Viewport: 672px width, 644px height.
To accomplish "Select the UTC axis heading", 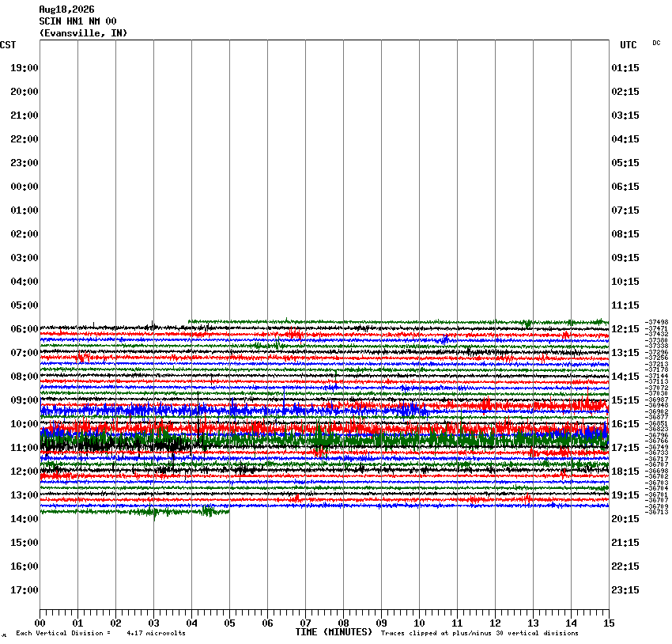I will 629,45.
